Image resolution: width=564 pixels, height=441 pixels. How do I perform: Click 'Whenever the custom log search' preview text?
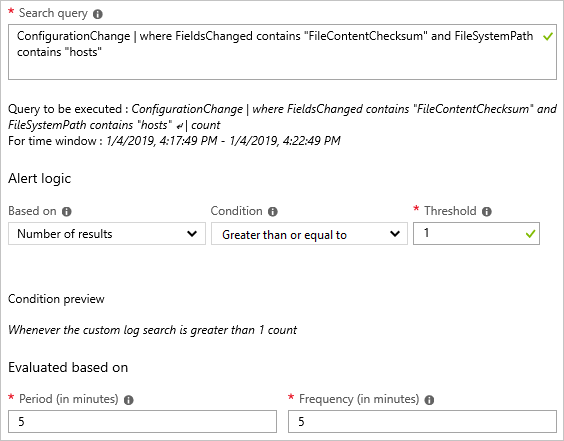152,330
